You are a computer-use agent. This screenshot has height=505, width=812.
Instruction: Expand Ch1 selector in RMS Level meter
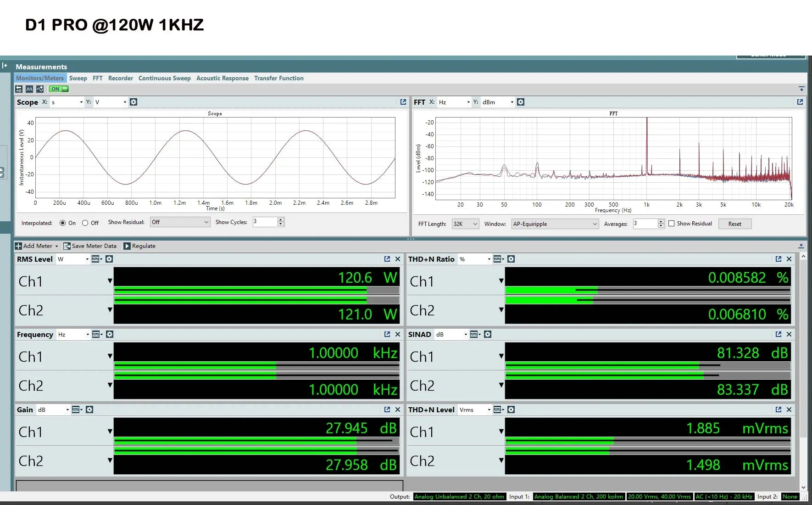110,281
